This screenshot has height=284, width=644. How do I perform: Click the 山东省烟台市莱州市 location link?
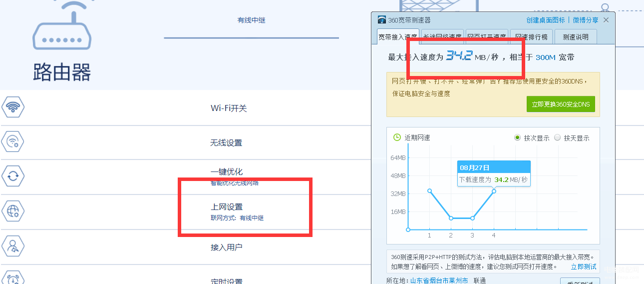click(439, 281)
